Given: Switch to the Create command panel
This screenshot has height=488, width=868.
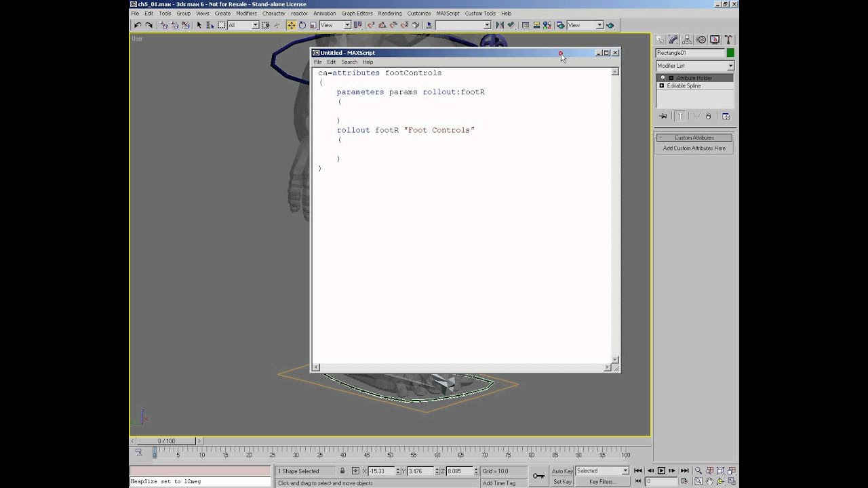Looking at the screenshot, I should pos(660,40).
